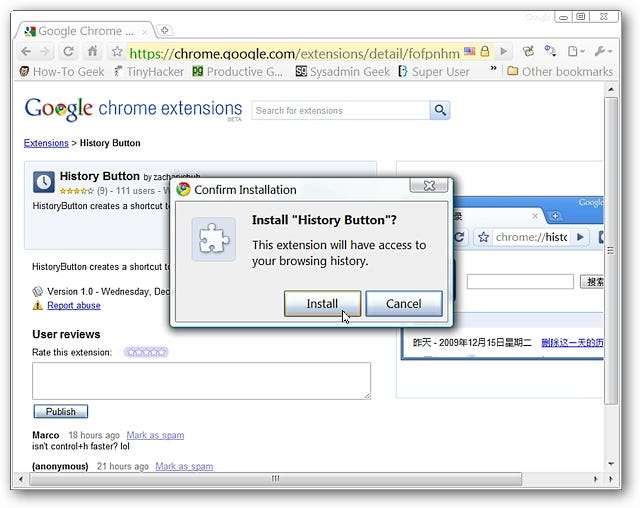Viewport: 640px width, 508px height.
Task: Open the wrench settings menu
Action: [603, 51]
